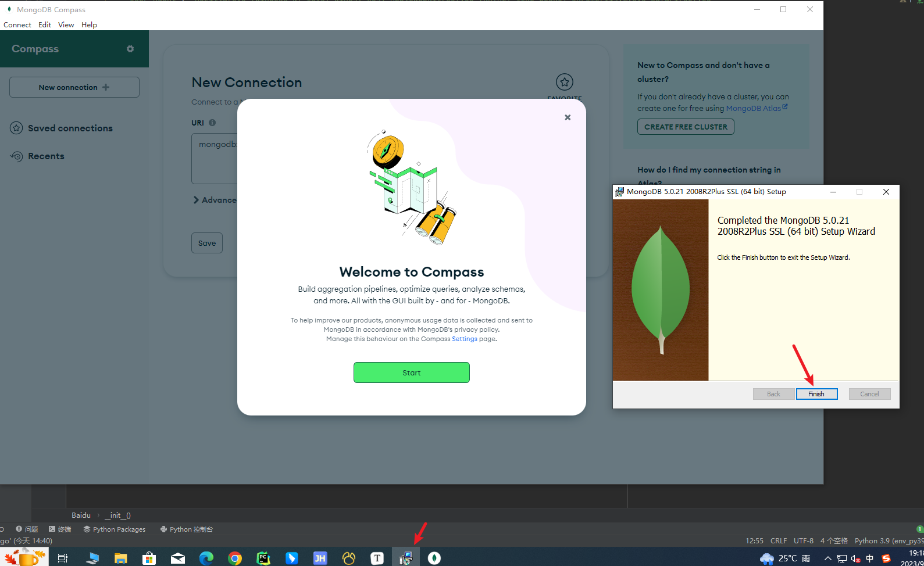The width and height of the screenshot is (924, 566).
Task: Open the Connect menu
Action: 17,25
